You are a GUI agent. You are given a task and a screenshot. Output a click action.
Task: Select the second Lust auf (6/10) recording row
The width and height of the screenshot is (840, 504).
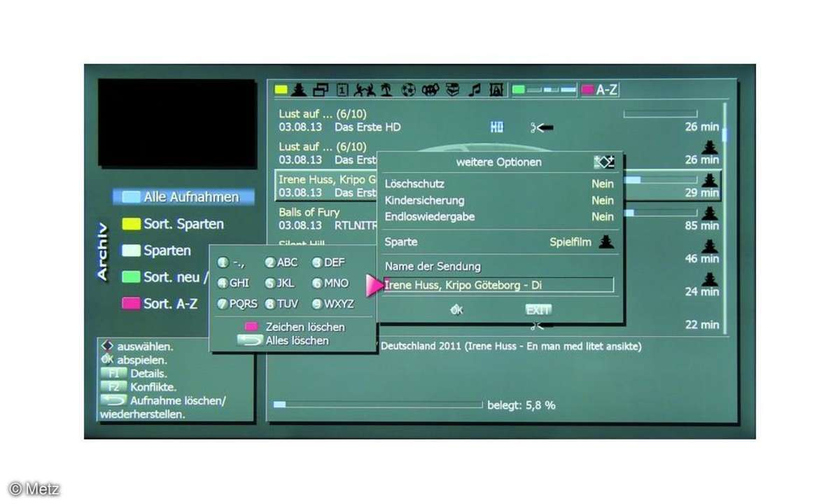pos(499,153)
